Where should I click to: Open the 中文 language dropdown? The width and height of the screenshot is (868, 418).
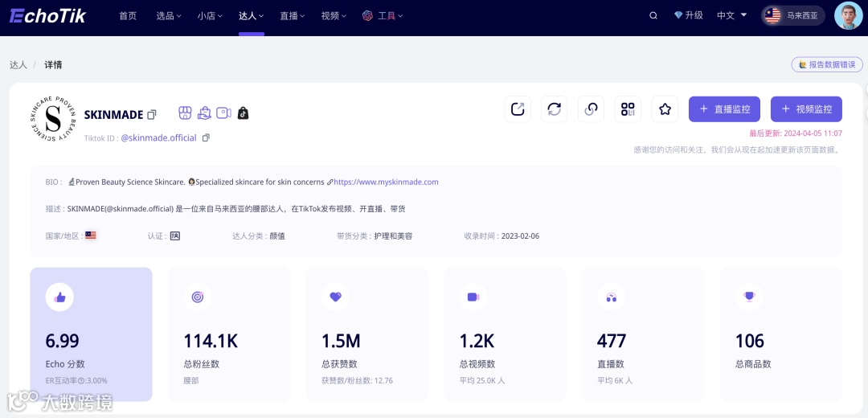point(732,15)
